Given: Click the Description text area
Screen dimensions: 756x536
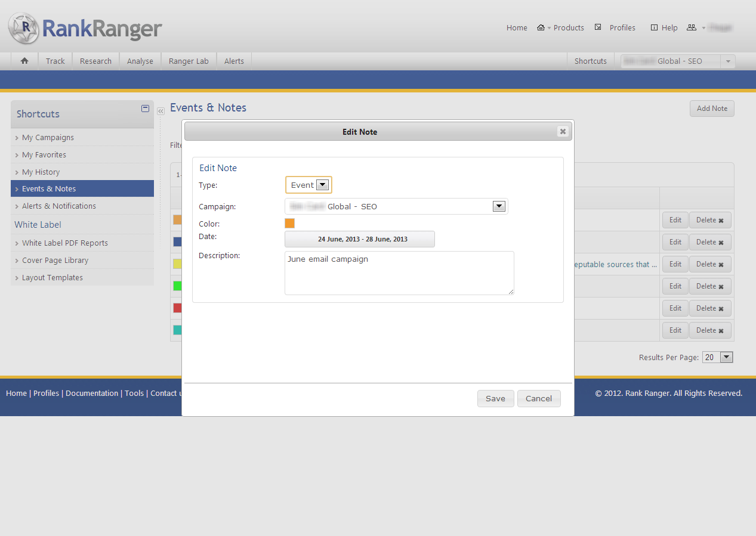Looking at the screenshot, I should click(399, 273).
